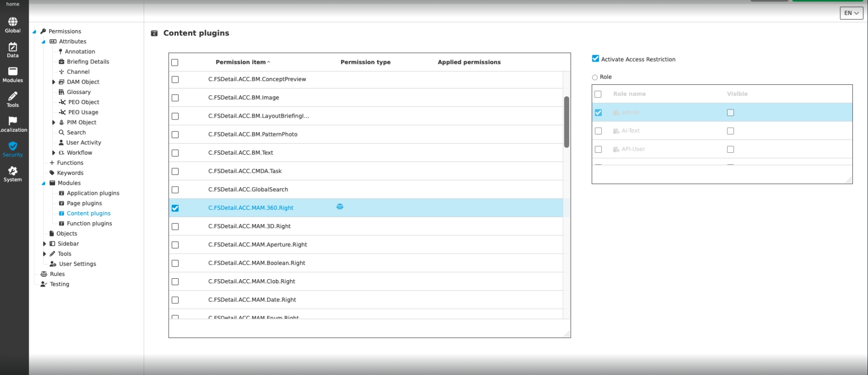Click the Role name column header
This screenshot has width=868, height=375.
coord(629,94)
